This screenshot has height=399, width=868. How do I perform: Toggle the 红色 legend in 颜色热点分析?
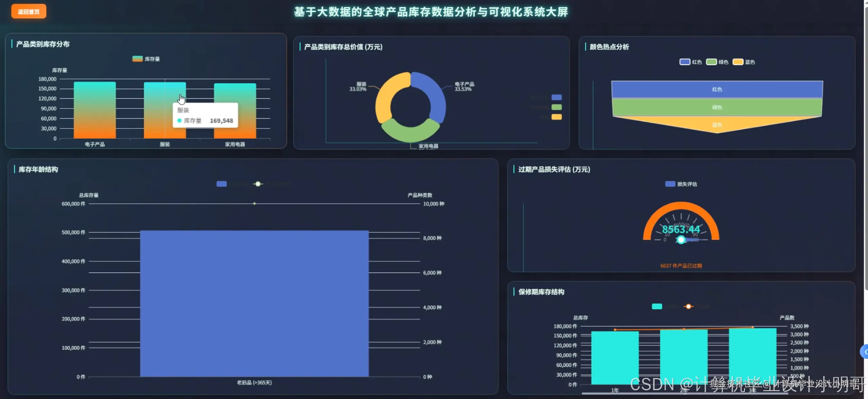coord(685,62)
